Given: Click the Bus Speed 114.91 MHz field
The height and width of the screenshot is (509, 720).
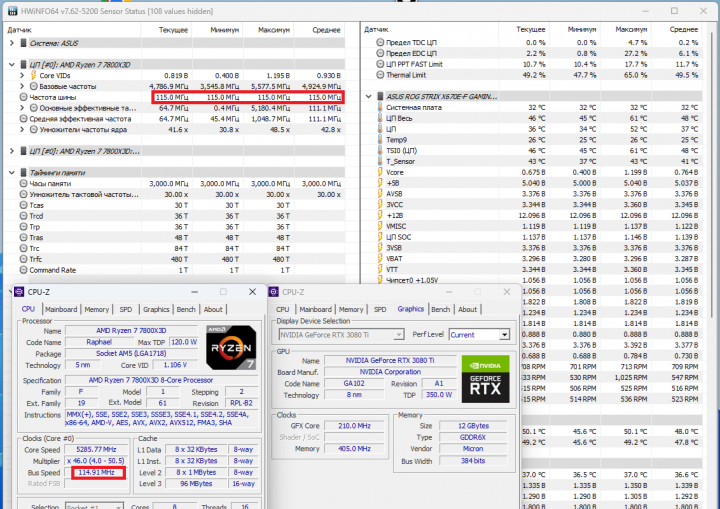Looking at the screenshot, I should [x=96, y=472].
